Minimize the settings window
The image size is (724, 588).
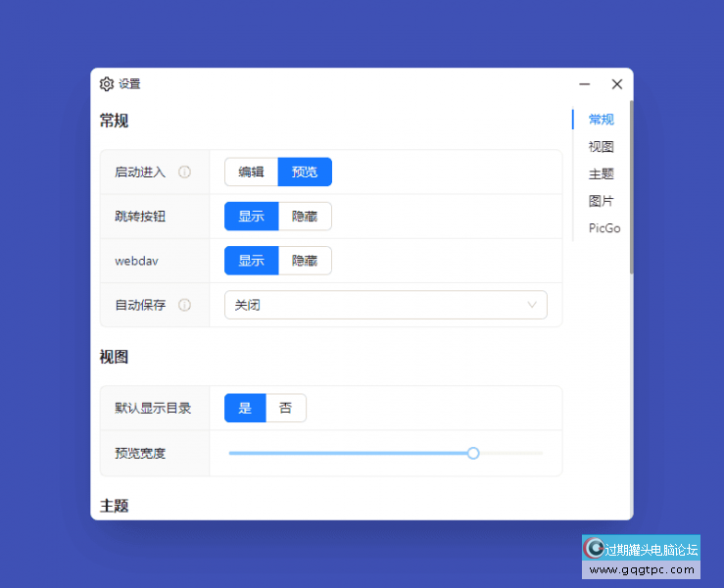584,84
